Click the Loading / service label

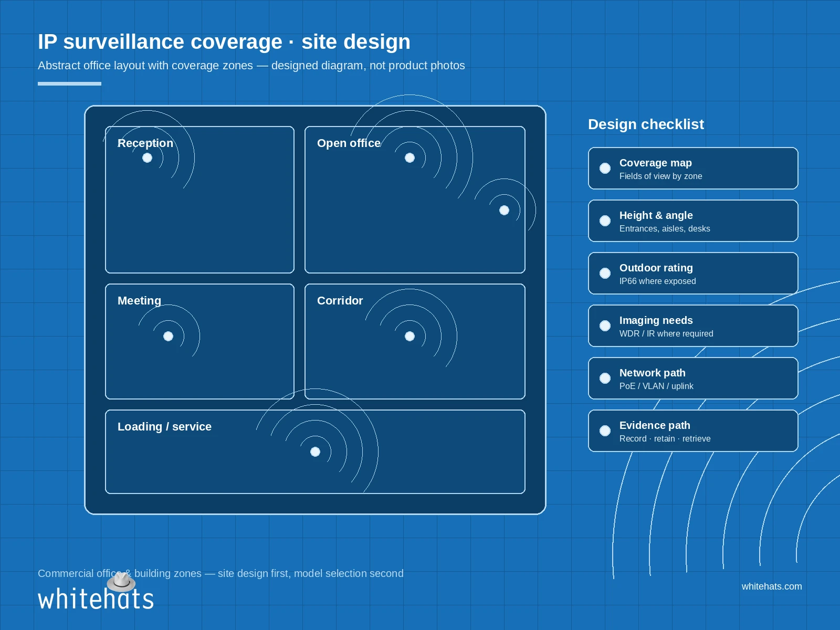click(x=164, y=426)
